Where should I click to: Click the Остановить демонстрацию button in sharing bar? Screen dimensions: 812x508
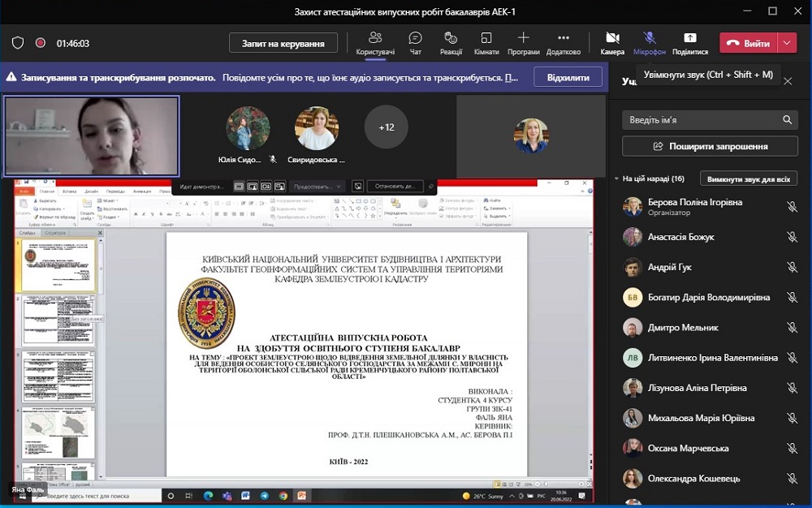tap(395, 186)
